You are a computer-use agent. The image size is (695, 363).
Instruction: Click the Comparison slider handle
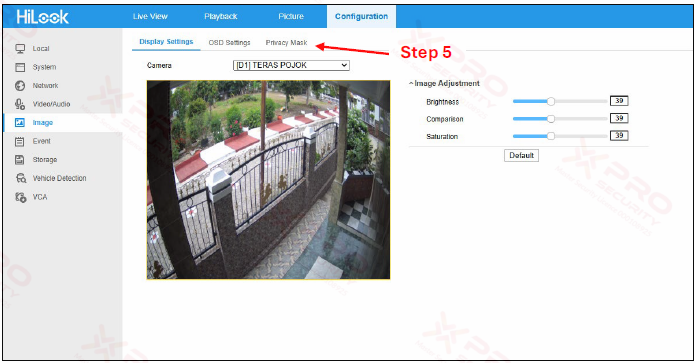click(551, 119)
